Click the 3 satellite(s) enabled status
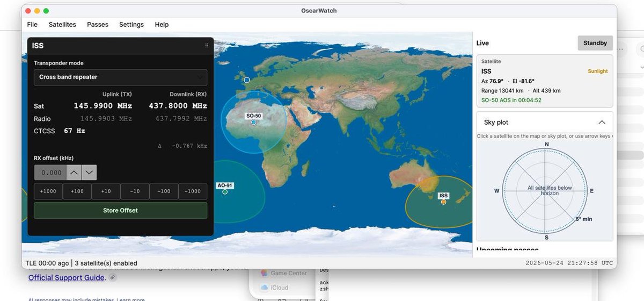This screenshot has height=301, width=644. tap(106, 263)
